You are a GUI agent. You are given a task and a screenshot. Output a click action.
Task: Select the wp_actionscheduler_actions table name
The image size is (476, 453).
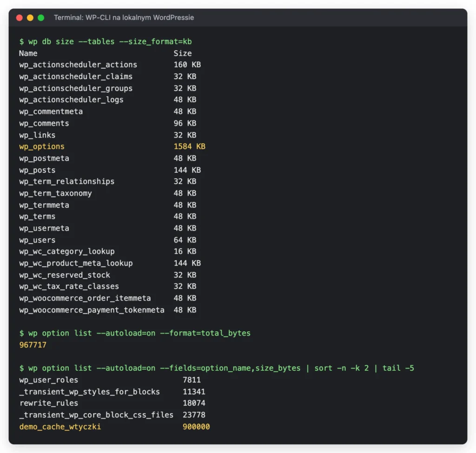pyautogui.click(x=78, y=65)
